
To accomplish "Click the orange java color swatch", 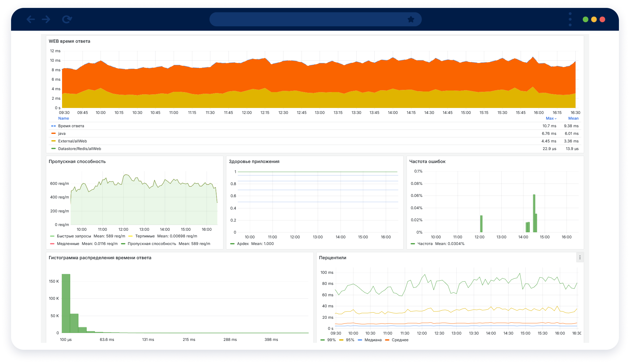I will pos(54,134).
